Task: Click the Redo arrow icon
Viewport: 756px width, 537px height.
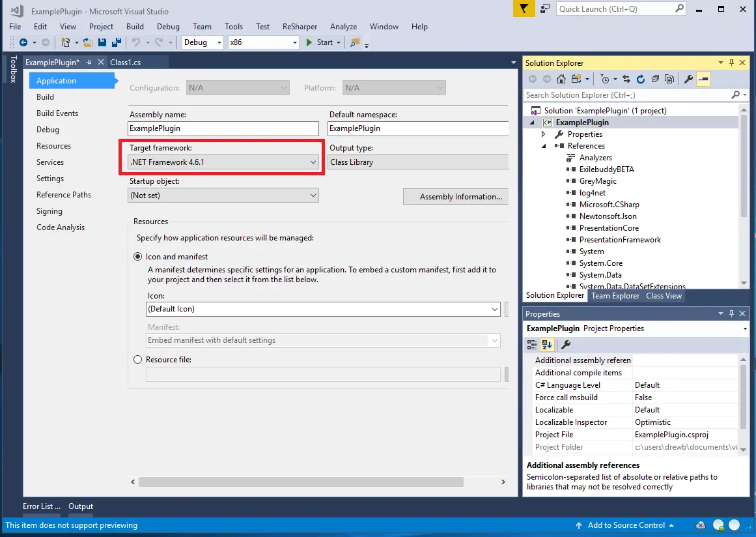Action: 159,42
